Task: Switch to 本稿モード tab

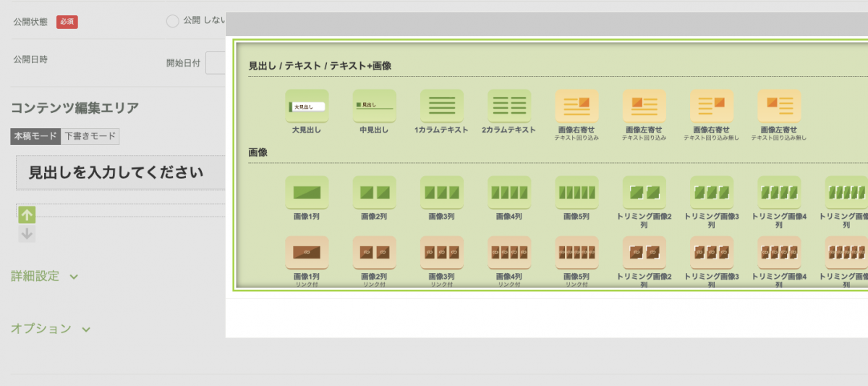Action: tap(35, 136)
